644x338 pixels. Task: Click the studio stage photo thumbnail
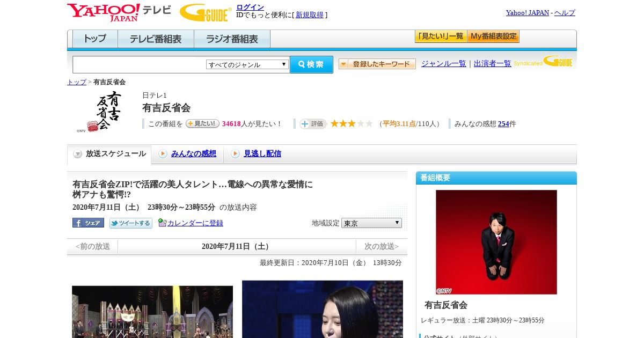point(152,312)
